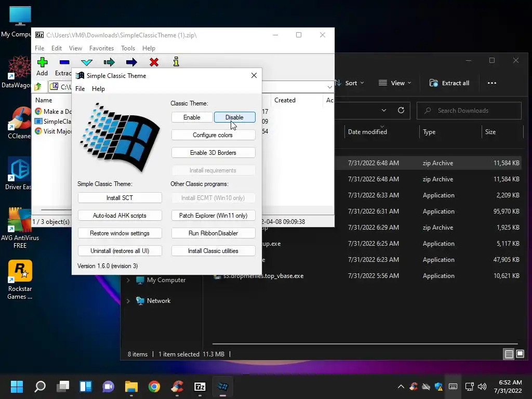Click the 7-Zip Copy arrow icon
532x399 pixels.
(x=109, y=62)
